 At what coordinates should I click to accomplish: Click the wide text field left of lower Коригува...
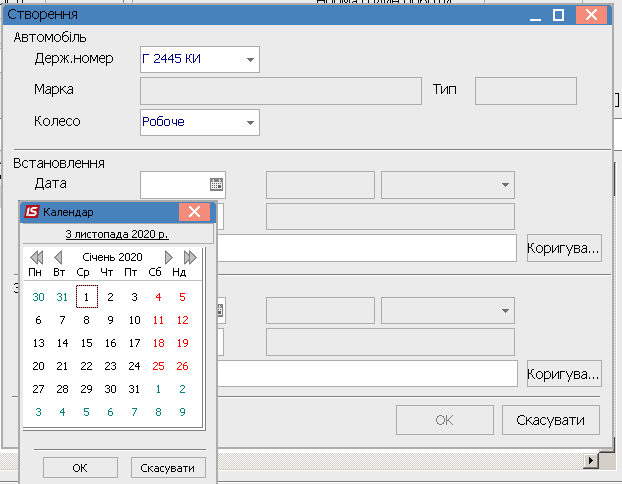[x=367, y=374]
